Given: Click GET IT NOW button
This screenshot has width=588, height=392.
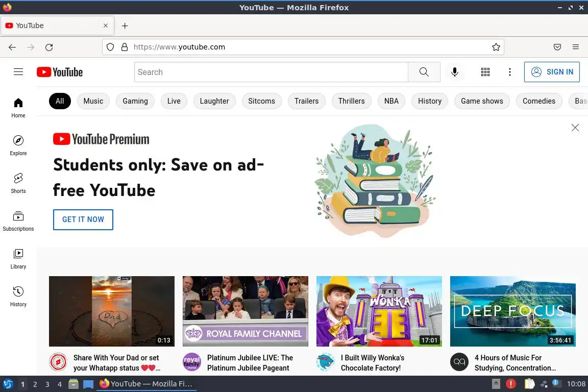Looking at the screenshot, I should pyautogui.click(x=83, y=219).
